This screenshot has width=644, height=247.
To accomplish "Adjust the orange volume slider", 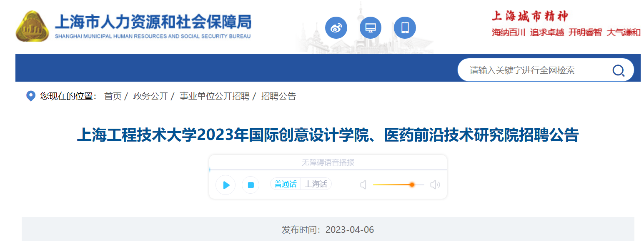I will (x=398, y=185).
